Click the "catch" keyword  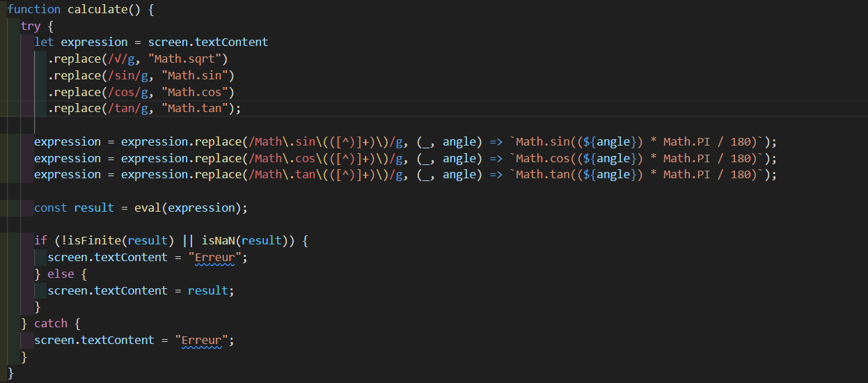pyautogui.click(x=51, y=324)
